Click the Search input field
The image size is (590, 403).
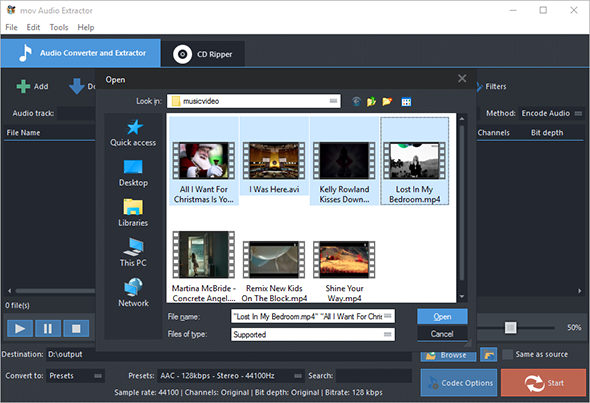click(x=374, y=376)
